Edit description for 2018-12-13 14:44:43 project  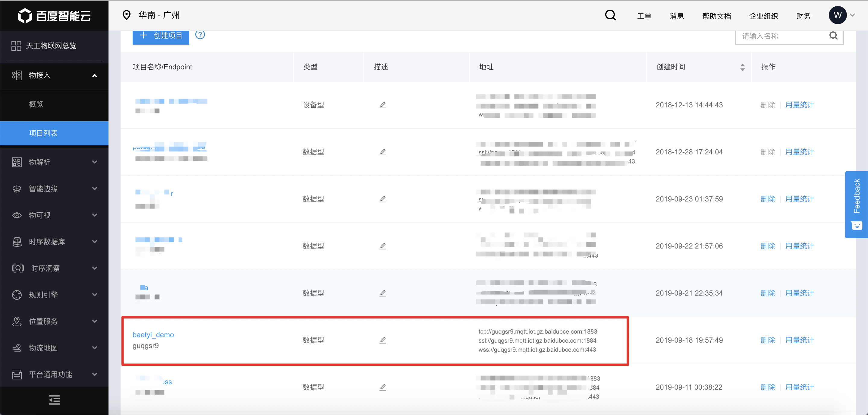tap(382, 105)
